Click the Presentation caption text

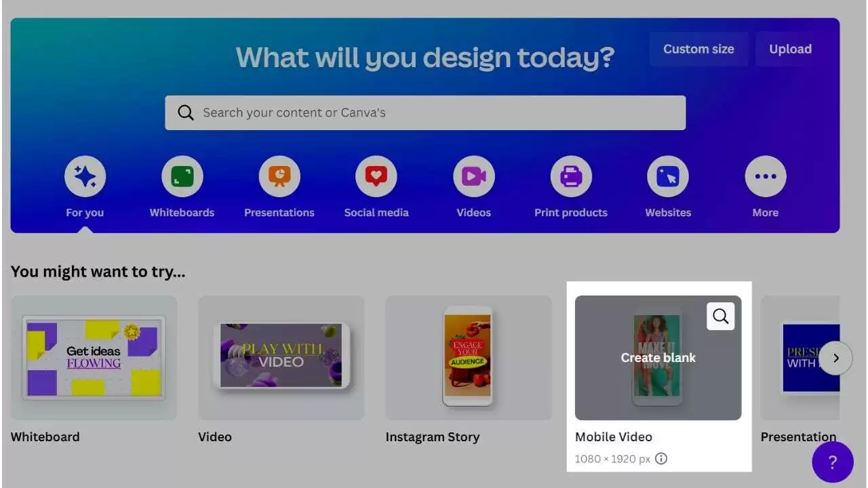(798, 437)
